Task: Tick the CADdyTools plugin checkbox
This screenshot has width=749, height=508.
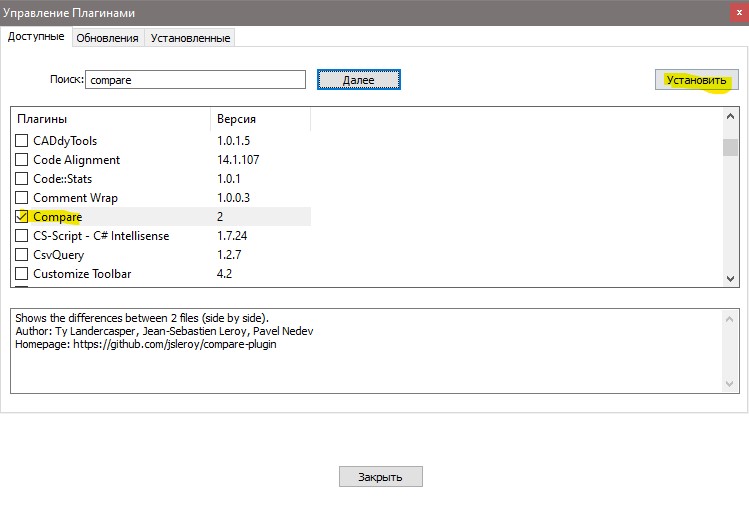Action: 21,141
